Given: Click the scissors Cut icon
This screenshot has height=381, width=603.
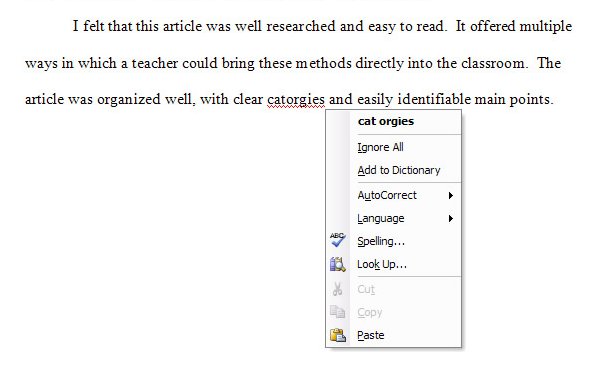Looking at the screenshot, I should coord(338,289).
